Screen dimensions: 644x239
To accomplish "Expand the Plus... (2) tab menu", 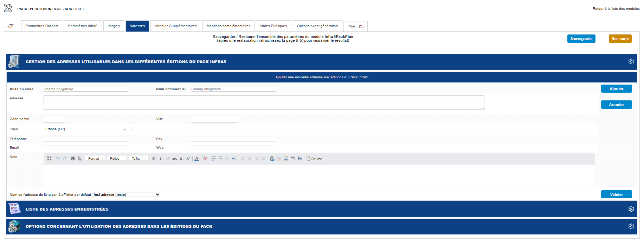I will (x=355, y=26).
